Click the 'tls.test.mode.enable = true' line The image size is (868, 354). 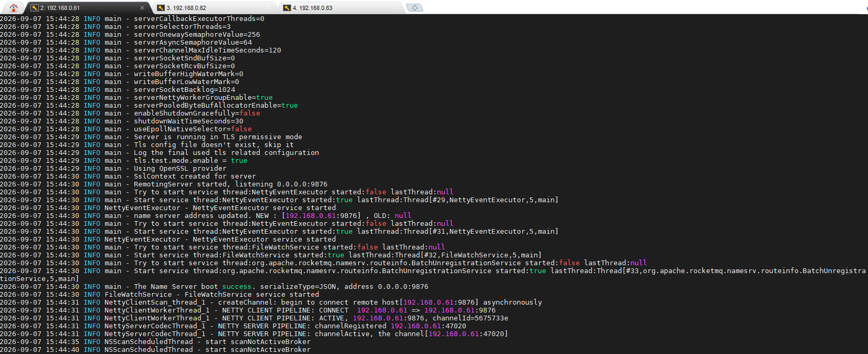coord(191,161)
